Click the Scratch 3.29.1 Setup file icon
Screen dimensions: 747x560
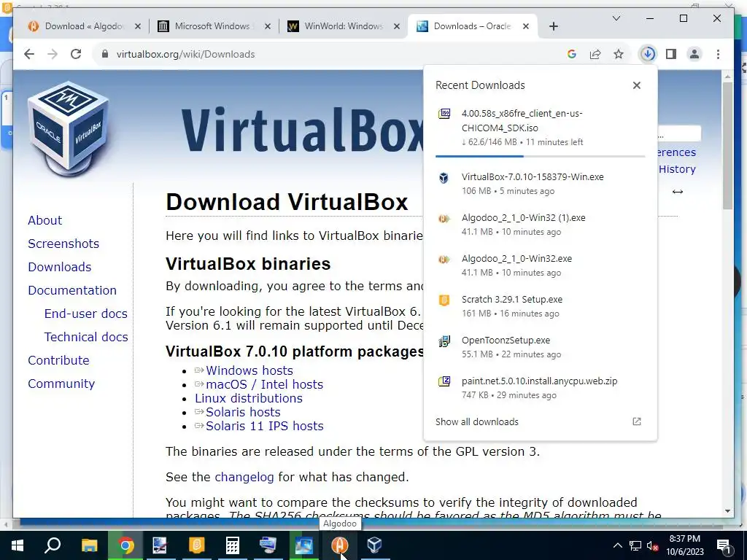point(444,300)
